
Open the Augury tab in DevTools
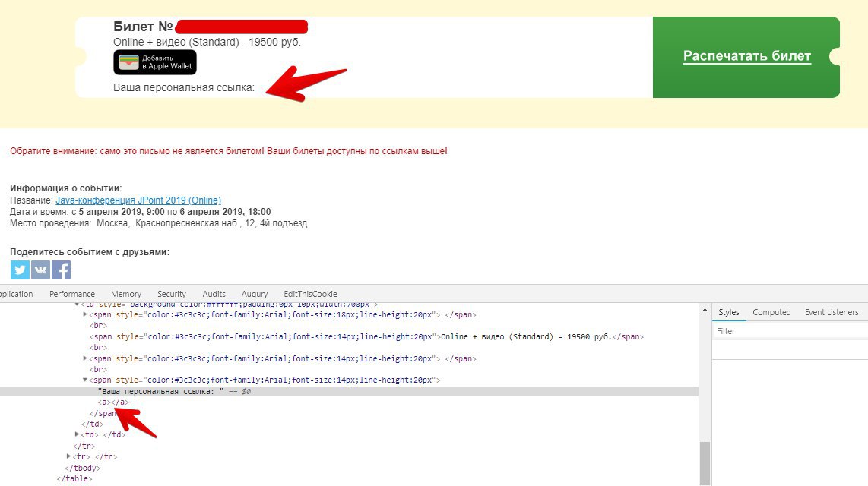pos(254,294)
